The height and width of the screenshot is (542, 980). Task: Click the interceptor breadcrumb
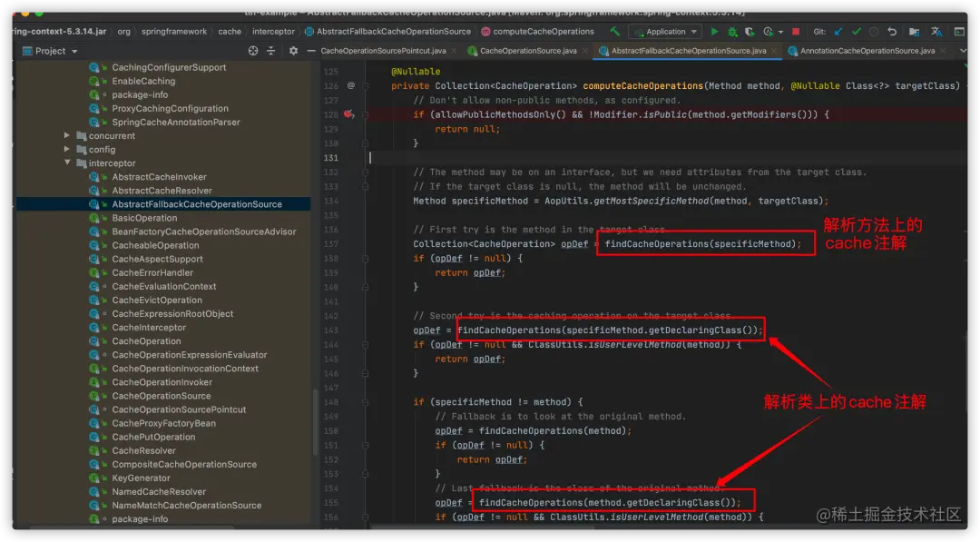point(273,31)
